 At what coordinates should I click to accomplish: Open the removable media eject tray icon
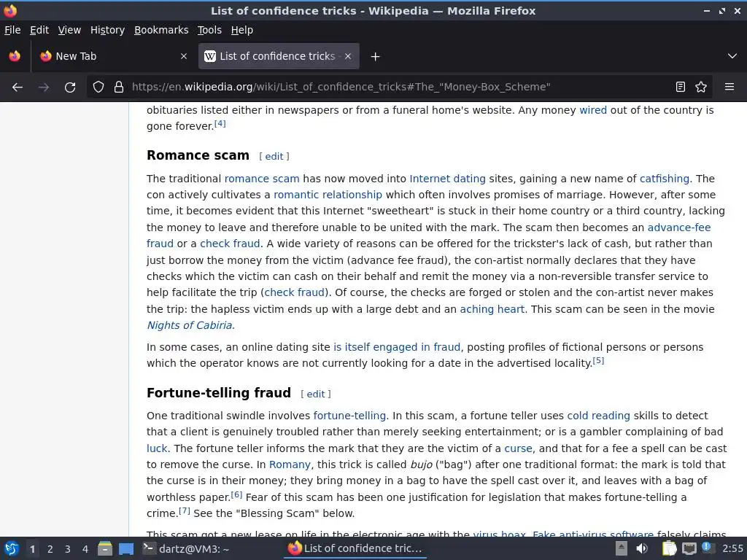(622, 548)
